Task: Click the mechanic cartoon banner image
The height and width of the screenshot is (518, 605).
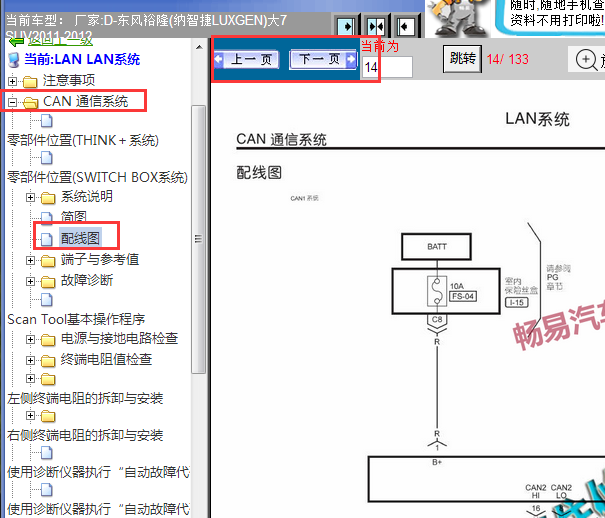Action: point(458,19)
